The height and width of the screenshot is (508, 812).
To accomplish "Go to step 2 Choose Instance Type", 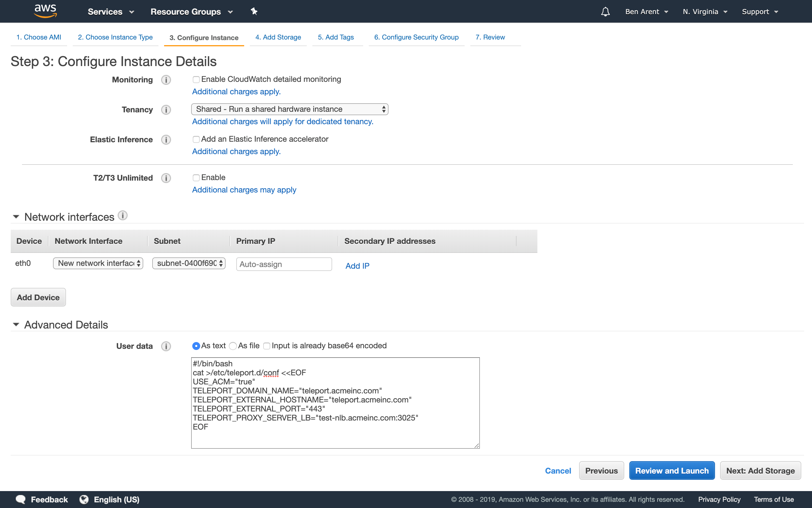I will [115, 37].
